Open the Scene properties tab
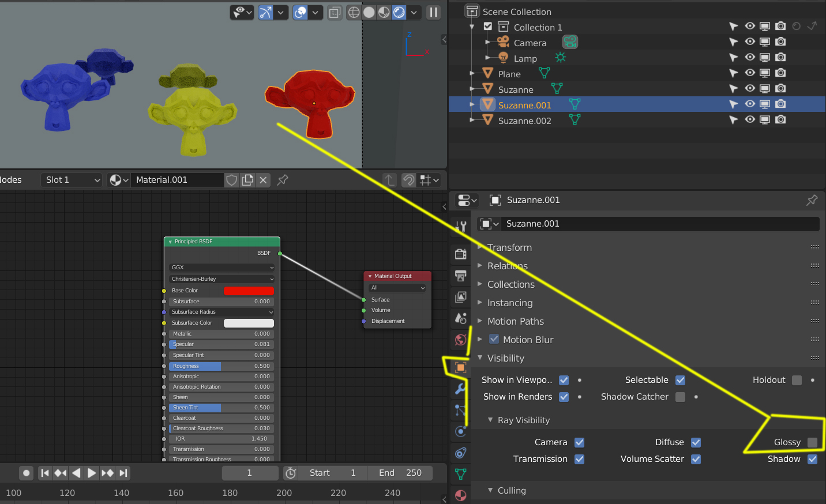 [x=461, y=318]
